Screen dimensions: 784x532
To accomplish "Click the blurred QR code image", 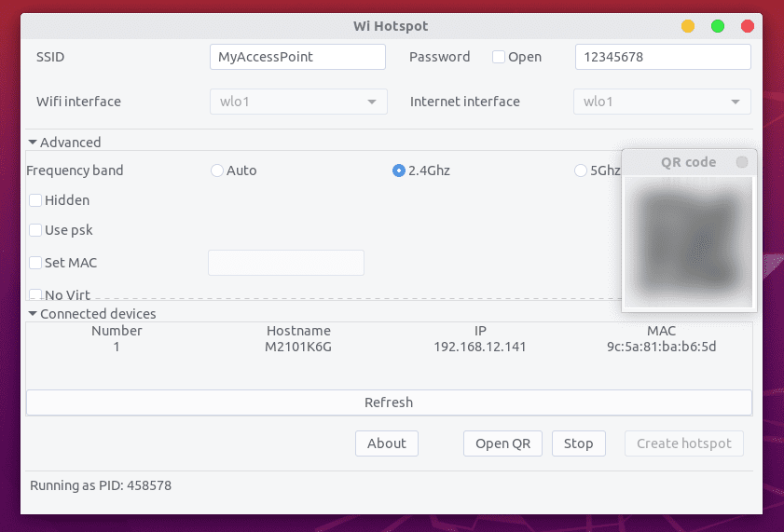I will [x=689, y=242].
